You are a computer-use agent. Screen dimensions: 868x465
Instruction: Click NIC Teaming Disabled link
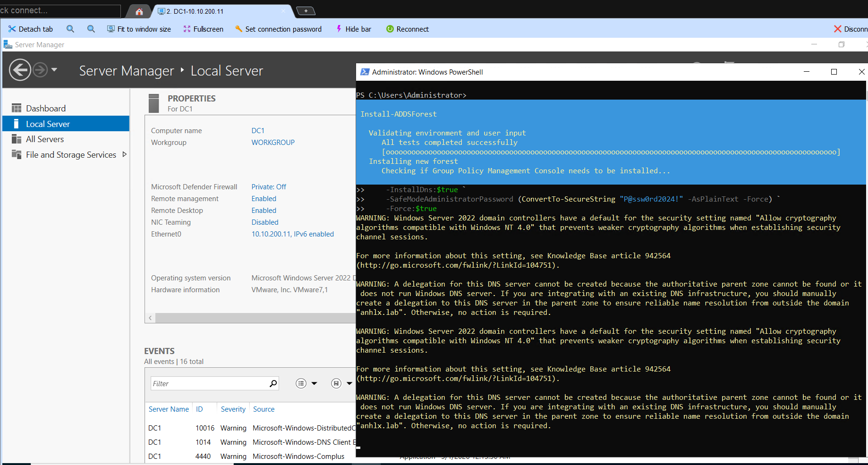[265, 222]
